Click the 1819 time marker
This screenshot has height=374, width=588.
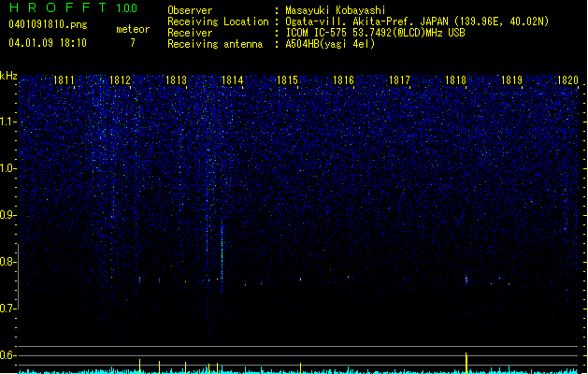tap(511, 80)
